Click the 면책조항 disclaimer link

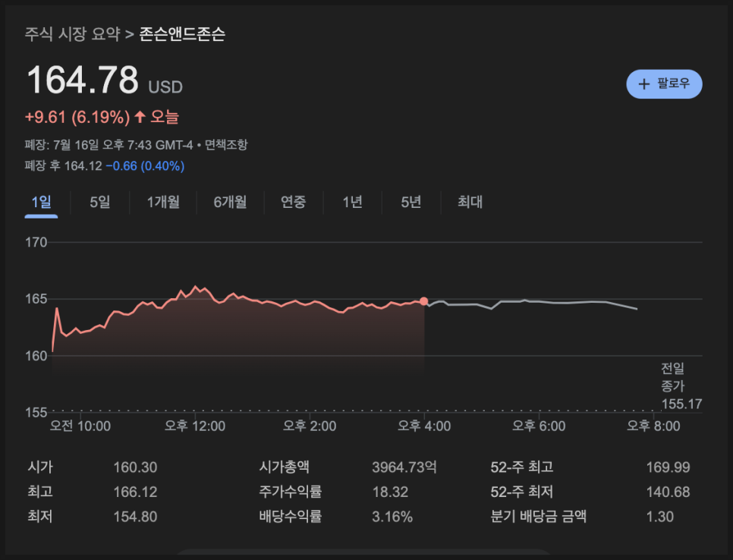coord(226,145)
